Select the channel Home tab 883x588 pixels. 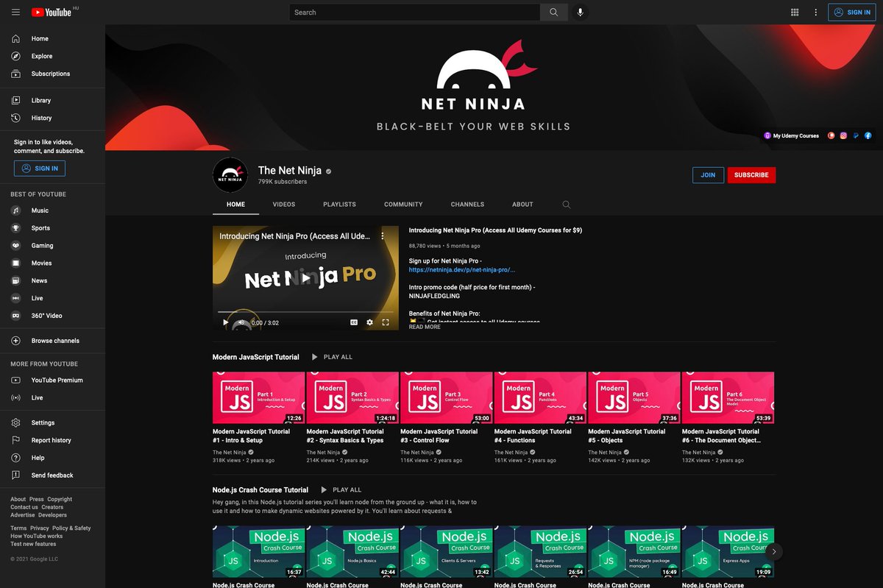(236, 205)
